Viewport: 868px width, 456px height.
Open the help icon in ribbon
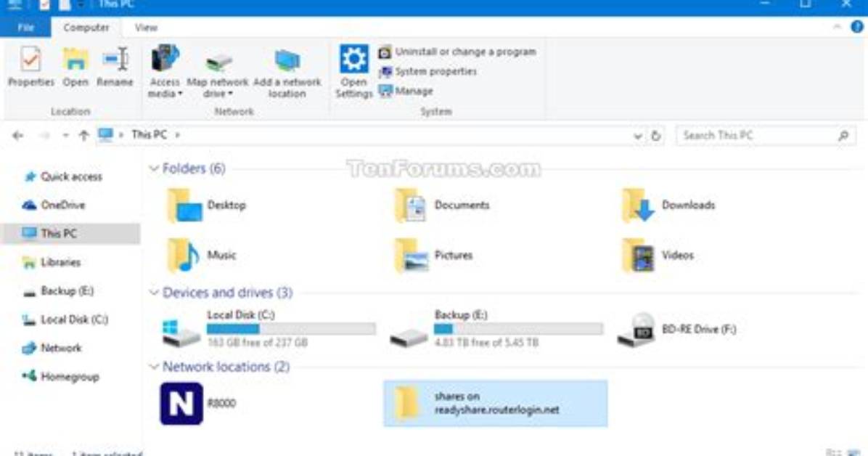858,27
